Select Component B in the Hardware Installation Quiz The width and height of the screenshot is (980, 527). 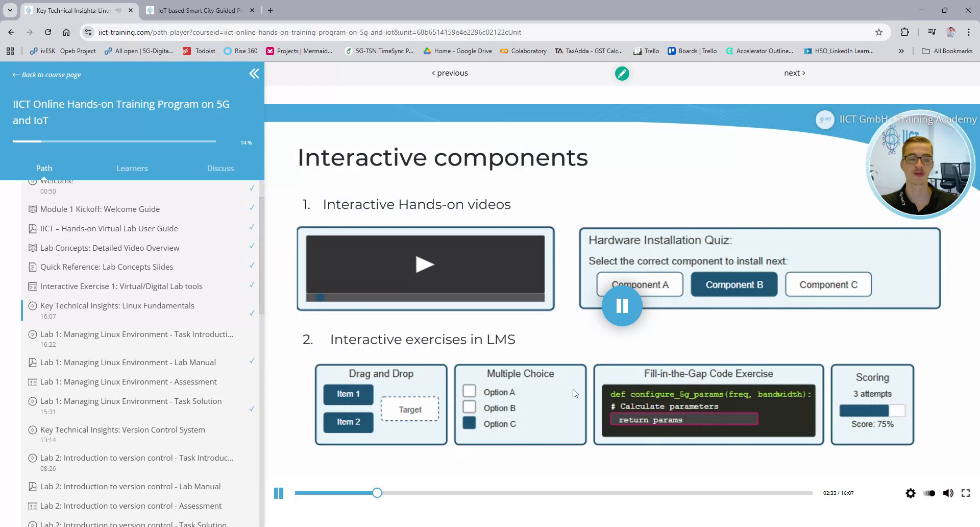pyautogui.click(x=734, y=284)
